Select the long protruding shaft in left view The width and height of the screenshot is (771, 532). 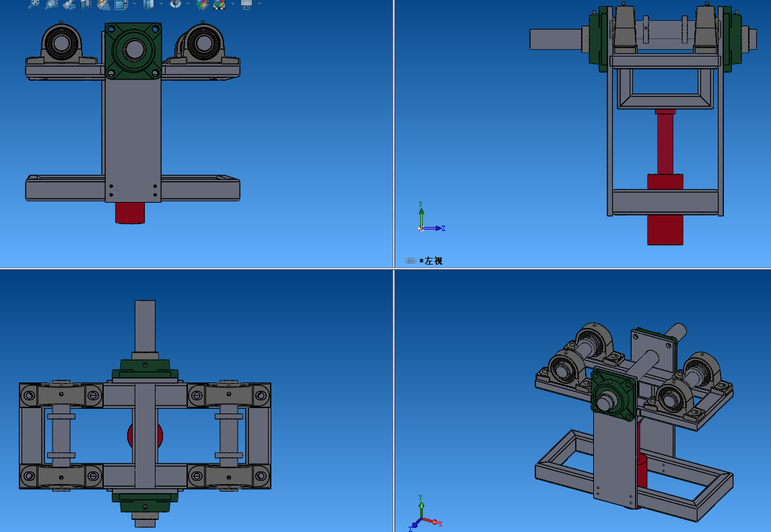pos(556,39)
